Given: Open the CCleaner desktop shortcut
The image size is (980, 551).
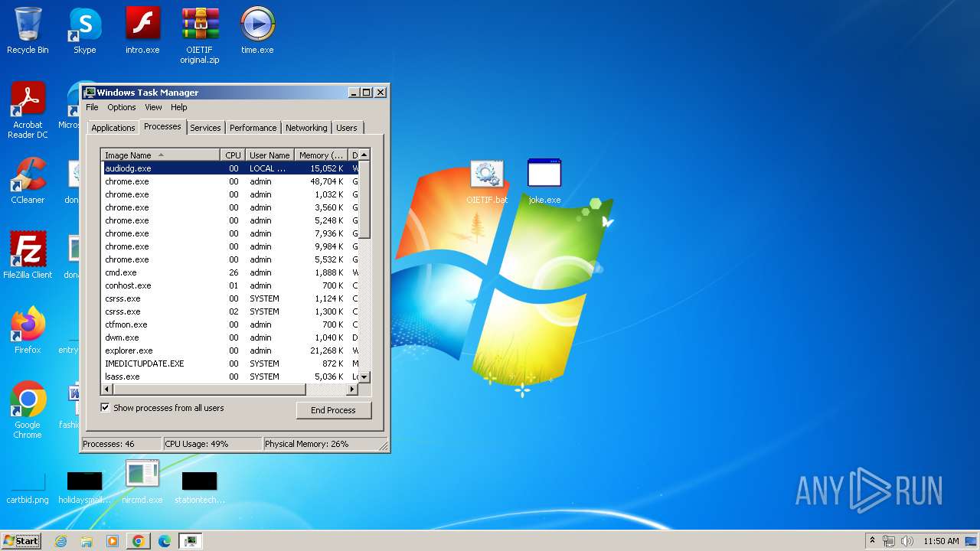Looking at the screenshot, I should pyautogui.click(x=28, y=181).
